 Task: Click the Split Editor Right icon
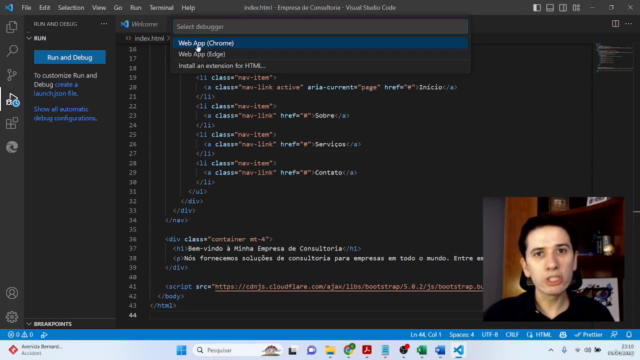[x=615, y=24]
